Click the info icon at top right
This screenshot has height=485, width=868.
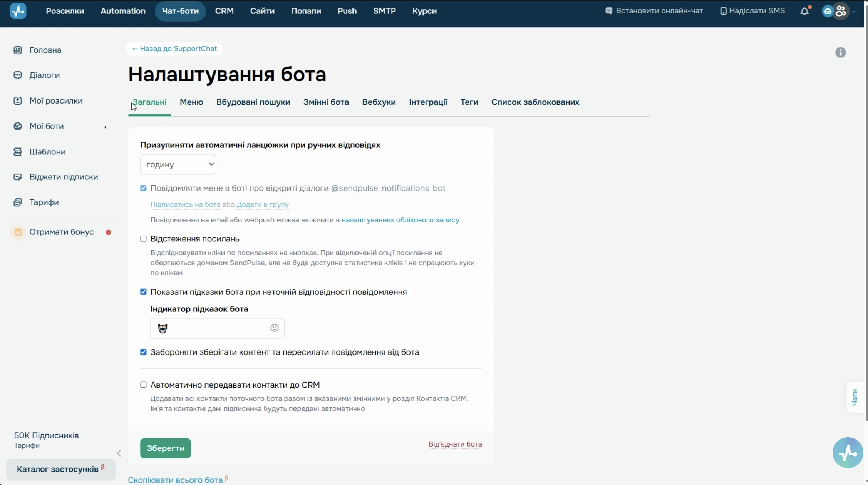click(841, 52)
